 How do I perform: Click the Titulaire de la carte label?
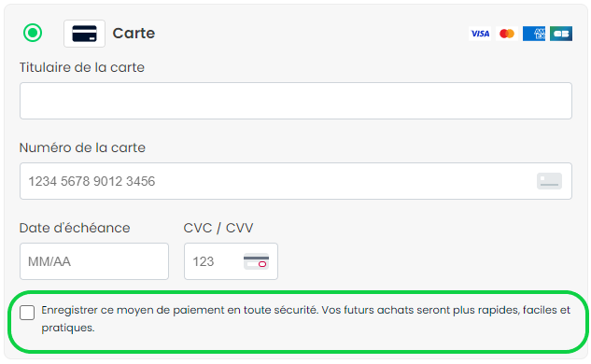tap(82, 67)
